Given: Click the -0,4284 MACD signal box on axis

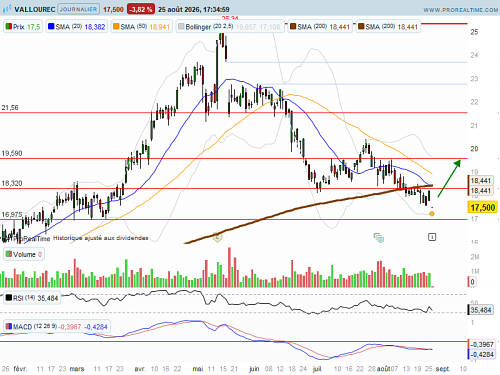Looking at the screenshot, I should pyautogui.click(x=482, y=354).
